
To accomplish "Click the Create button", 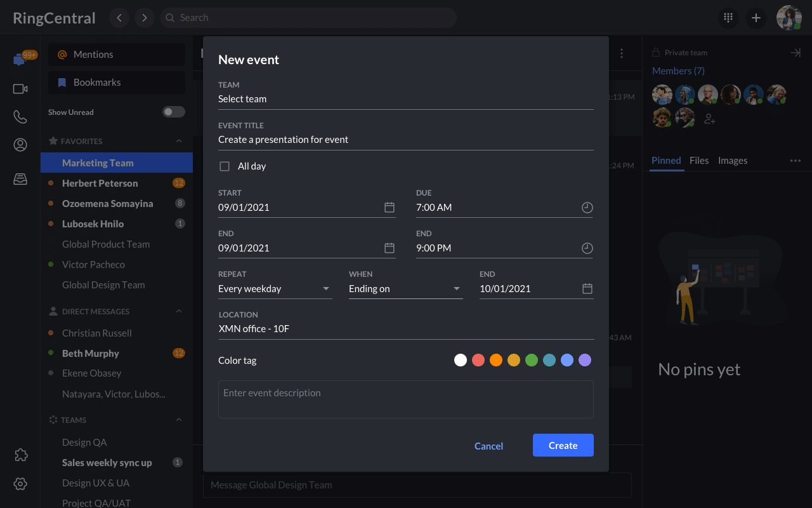I will click(x=563, y=445).
